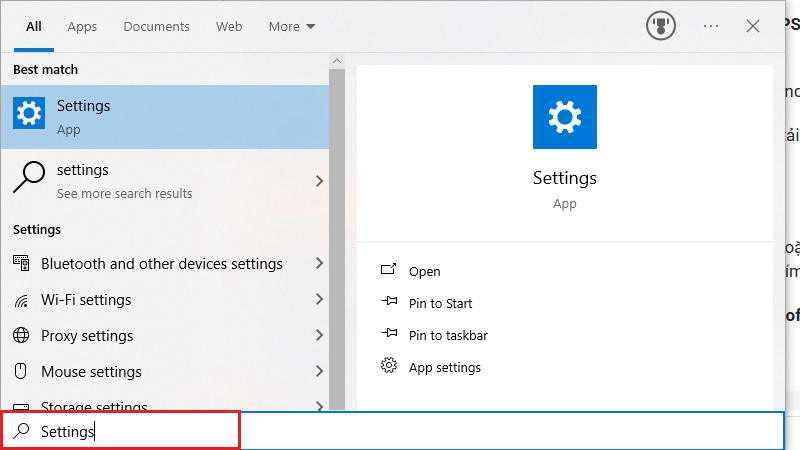Expand Wi-Fi settings chevron
Image resolution: width=800 pixels, height=450 pixels.
(x=319, y=299)
